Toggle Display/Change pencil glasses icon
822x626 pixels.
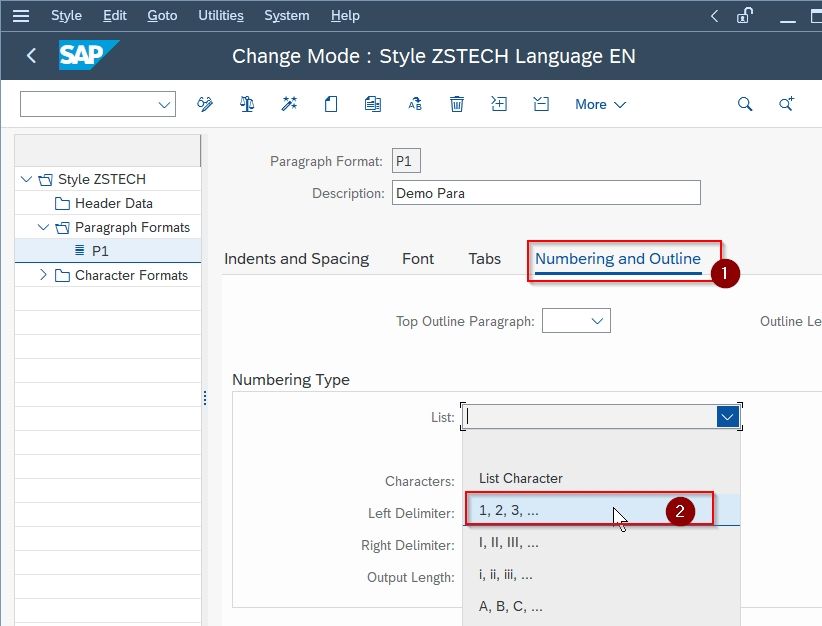205,104
